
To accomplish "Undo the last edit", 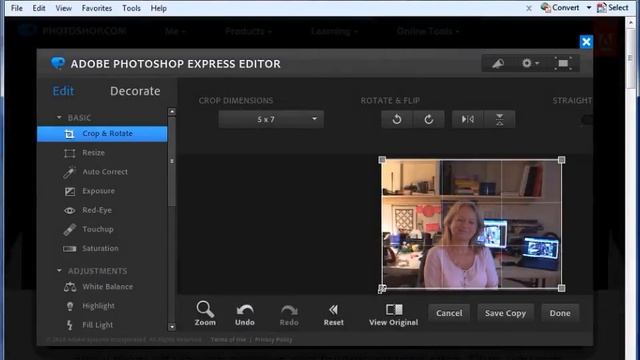I will click(245, 315).
